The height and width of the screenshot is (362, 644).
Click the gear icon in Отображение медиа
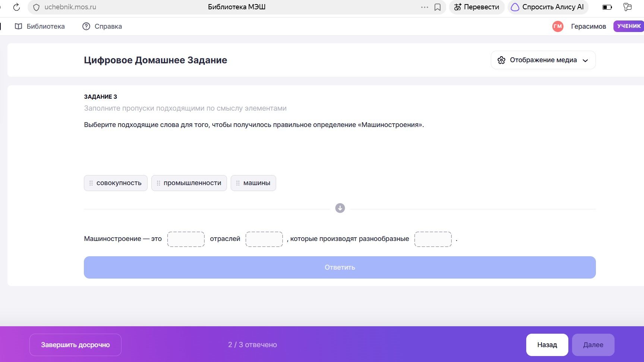pyautogui.click(x=501, y=60)
